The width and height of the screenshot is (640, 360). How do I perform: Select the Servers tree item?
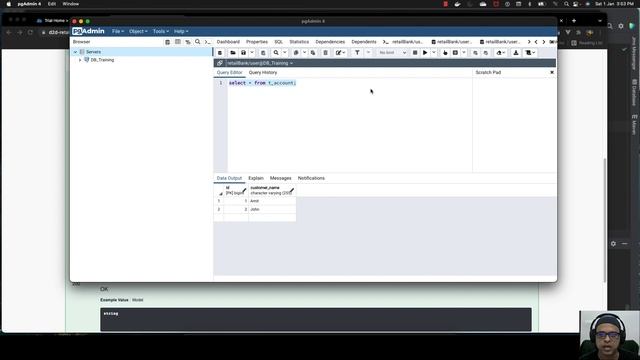pos(93,52)
